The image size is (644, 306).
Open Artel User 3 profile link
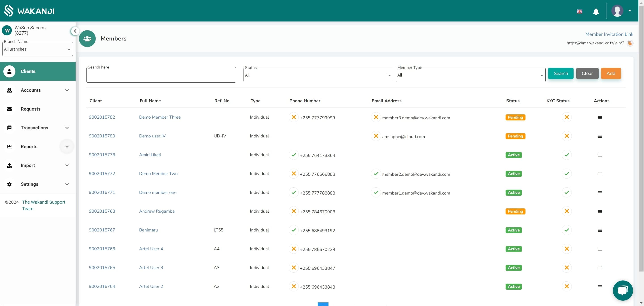coord(151,267)
